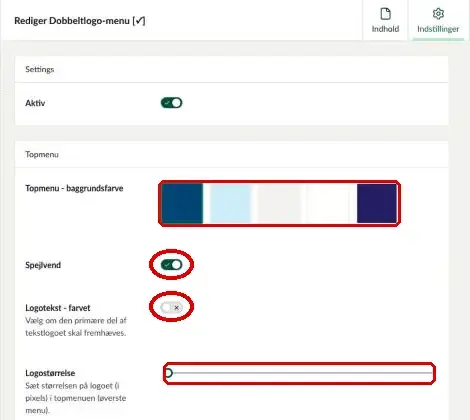Image resolution: width=470 pixels, height=420 pixels.
Task: Click the middle of the Logostørrelse track
Action: pyautogui.click(x=299, y=373)
